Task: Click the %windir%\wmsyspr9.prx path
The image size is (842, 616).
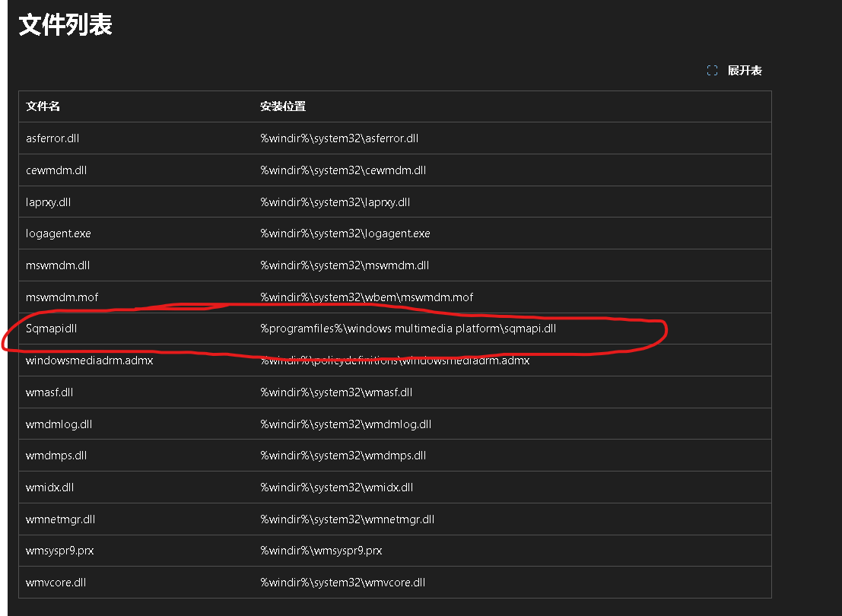Action: pyautogui.click(x=321, y=551)
